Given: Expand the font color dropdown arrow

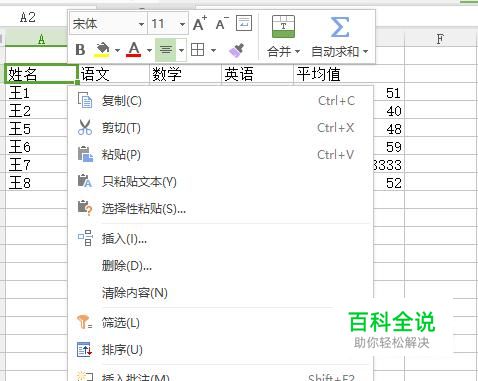Looking at the screenshot, I should click(x=149, y=50).
